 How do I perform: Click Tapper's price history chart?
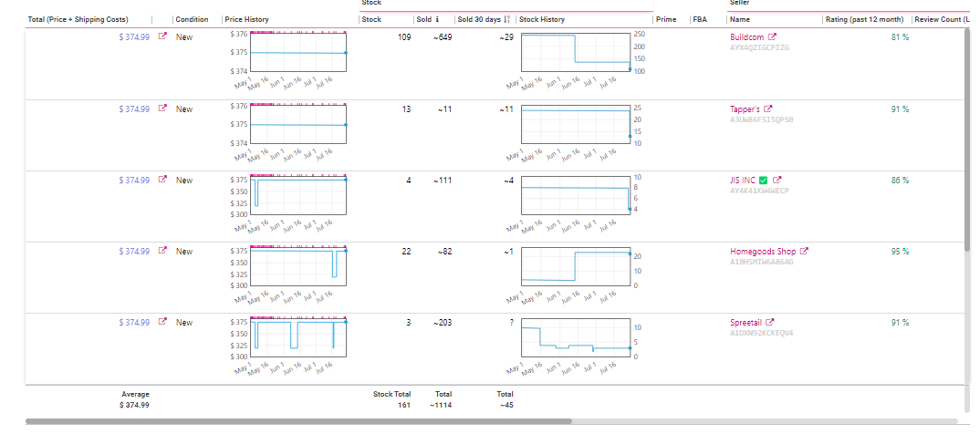(298, 124)
